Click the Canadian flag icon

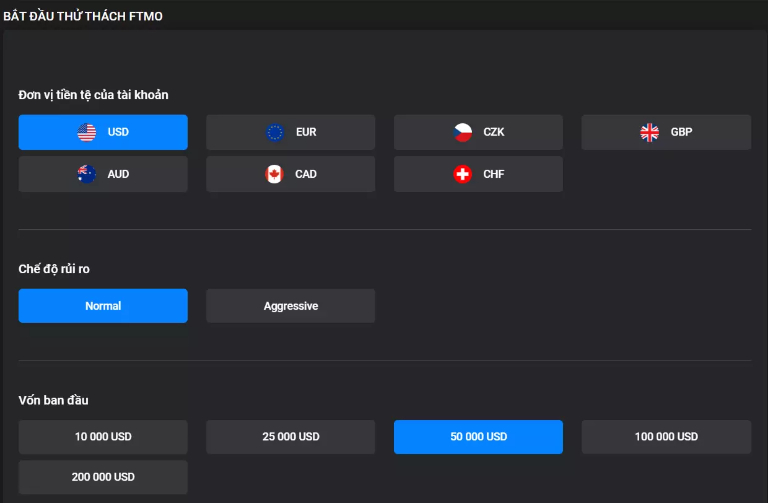pos(275,174)
